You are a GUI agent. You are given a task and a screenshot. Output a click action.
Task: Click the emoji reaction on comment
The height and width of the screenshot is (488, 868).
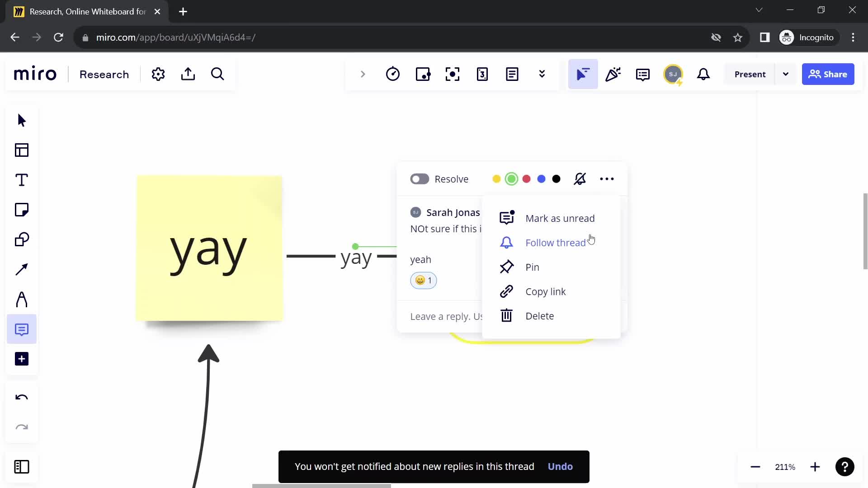pyautogui.click(x=424, y=281)
